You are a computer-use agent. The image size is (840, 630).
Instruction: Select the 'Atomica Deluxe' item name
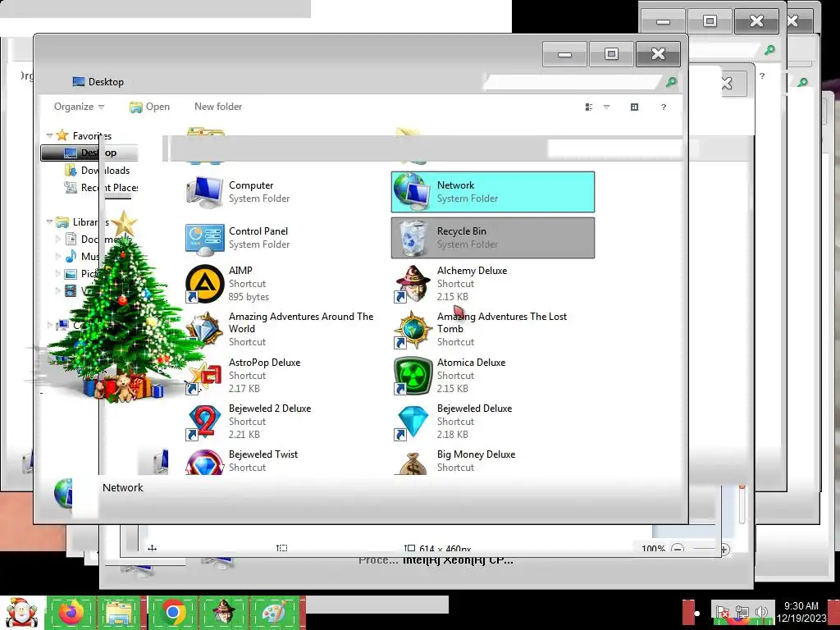pos(472,362)
